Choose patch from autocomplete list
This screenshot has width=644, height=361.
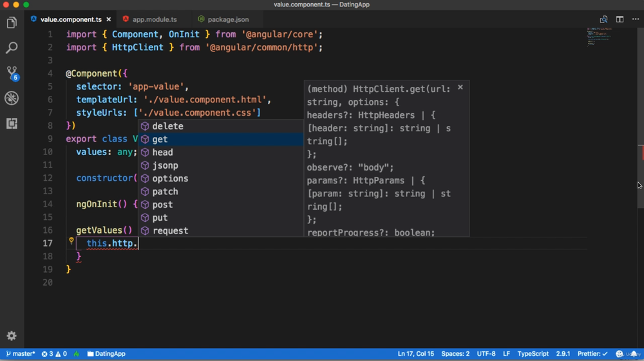coord(220,192)
